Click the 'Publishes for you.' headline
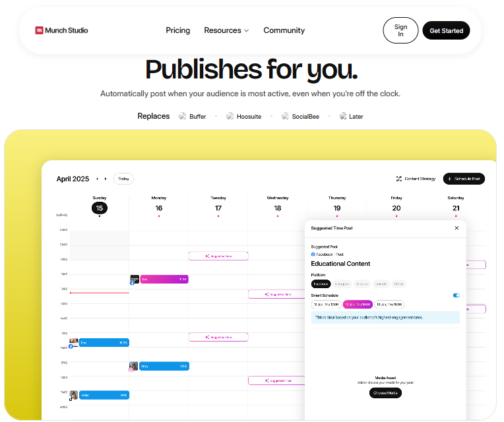 [x=252, y=70]
